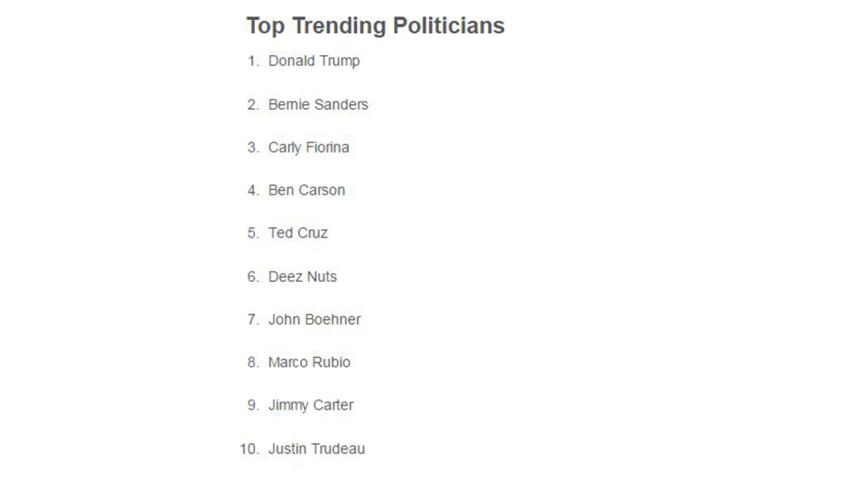Click the Donald Trump list entry
857x482 pixels.
click(314, 61)
